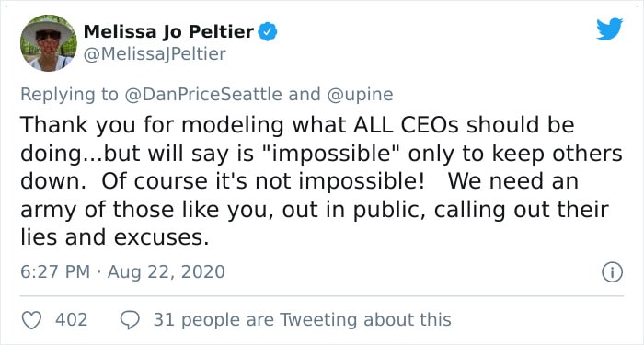Click the 402 likes count
The image size is (644, 345).
pyautogui.click(x=72, y=320)
